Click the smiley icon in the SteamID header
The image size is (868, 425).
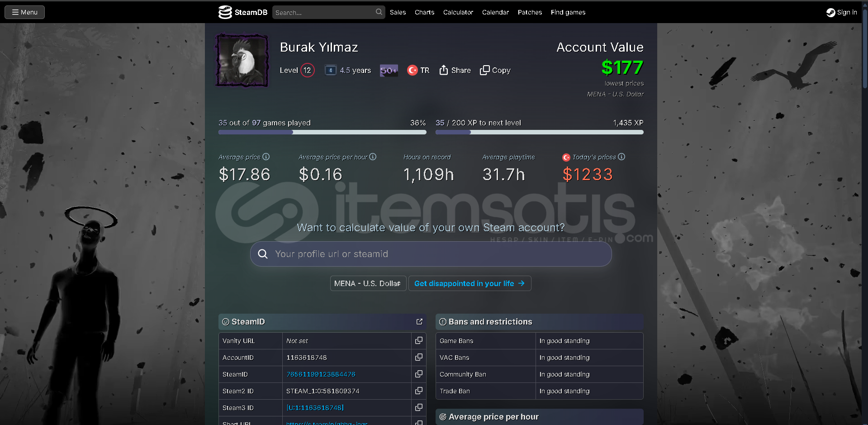pos(226,322)
